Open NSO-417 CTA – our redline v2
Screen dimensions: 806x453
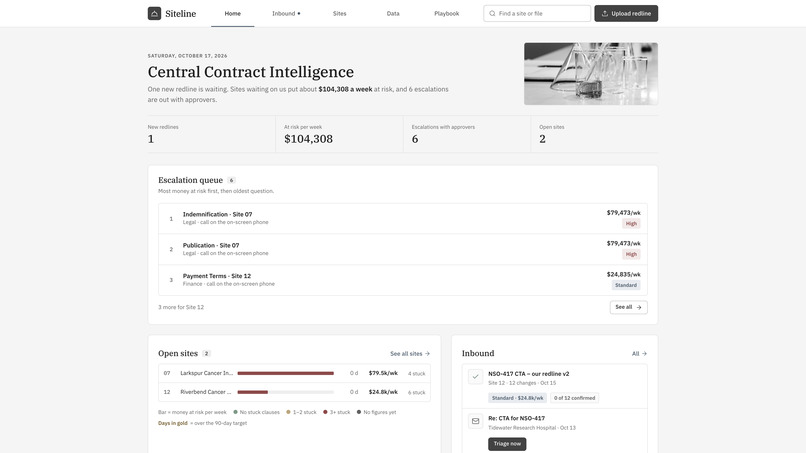528,374
